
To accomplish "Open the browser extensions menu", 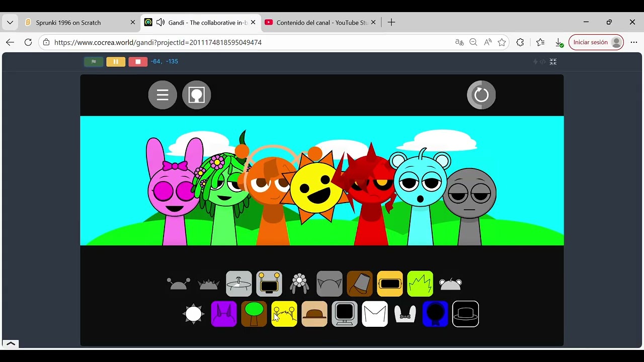I will 520,42.
